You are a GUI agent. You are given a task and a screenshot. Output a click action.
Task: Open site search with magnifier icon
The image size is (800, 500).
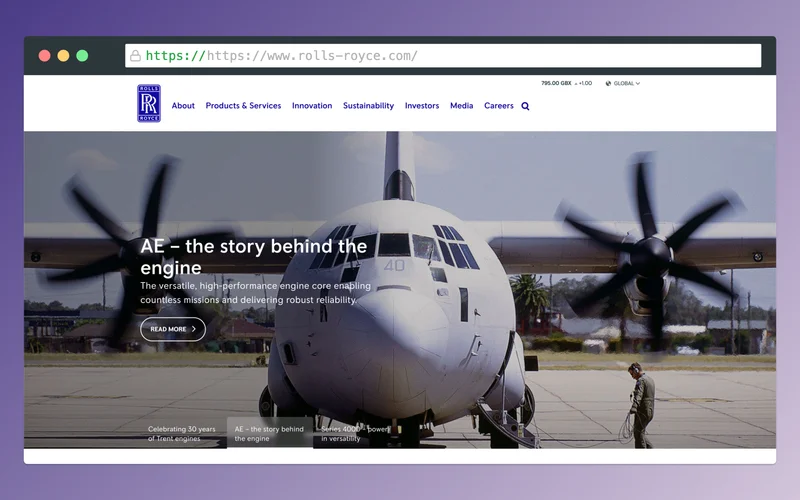pyautogui.click(x=526, y=106)
